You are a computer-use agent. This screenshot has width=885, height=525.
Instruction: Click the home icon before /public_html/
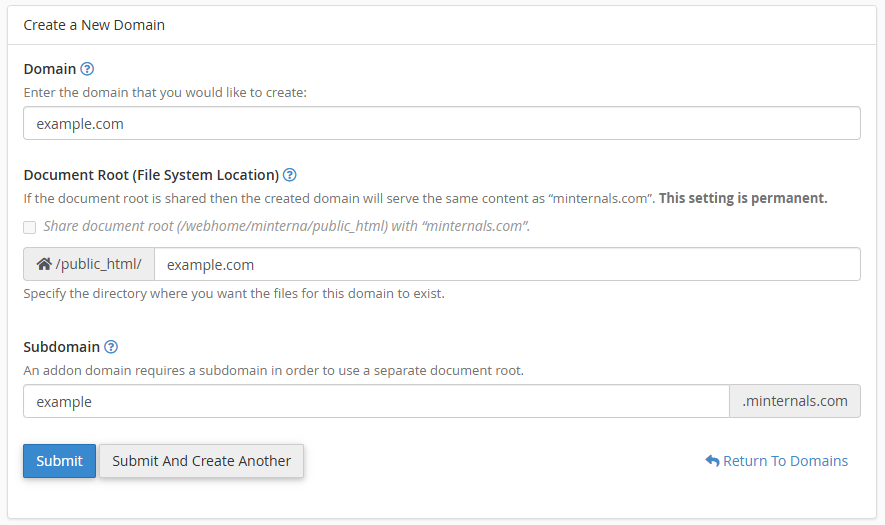click(44, 264)
